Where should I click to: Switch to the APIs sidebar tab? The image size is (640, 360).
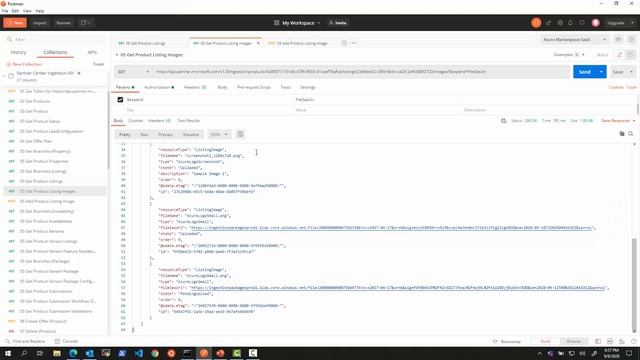click(x=92, y=52)
